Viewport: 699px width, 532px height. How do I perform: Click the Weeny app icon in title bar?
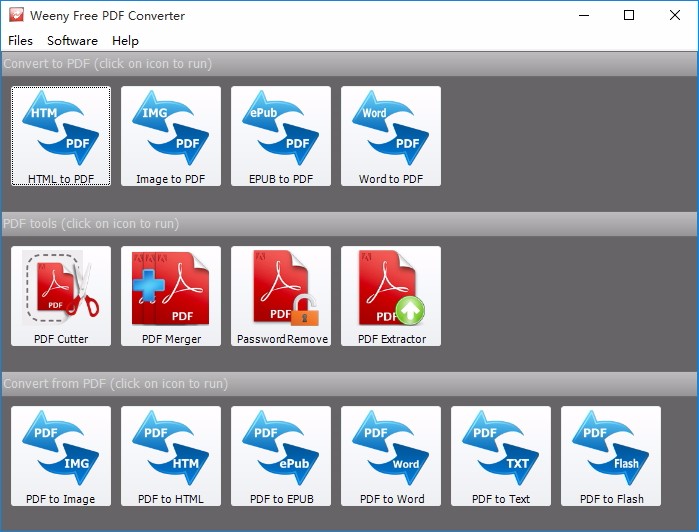(16, 15)
